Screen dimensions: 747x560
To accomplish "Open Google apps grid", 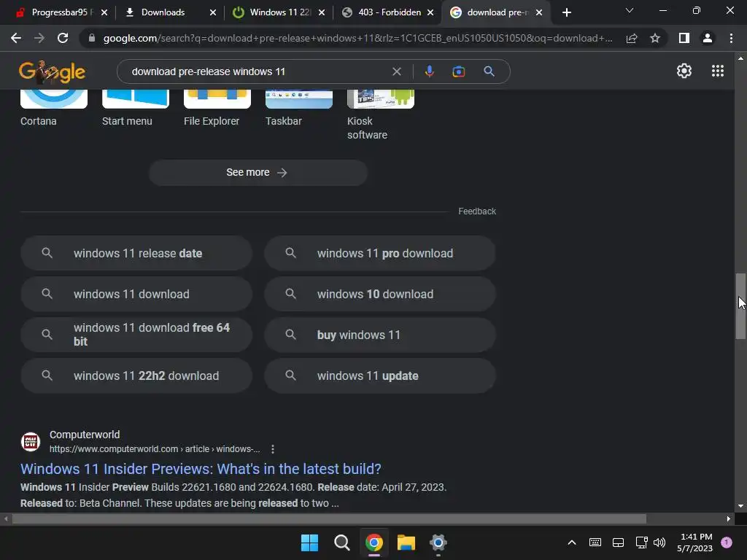I will pyautogui.click(x=718, y=71).
